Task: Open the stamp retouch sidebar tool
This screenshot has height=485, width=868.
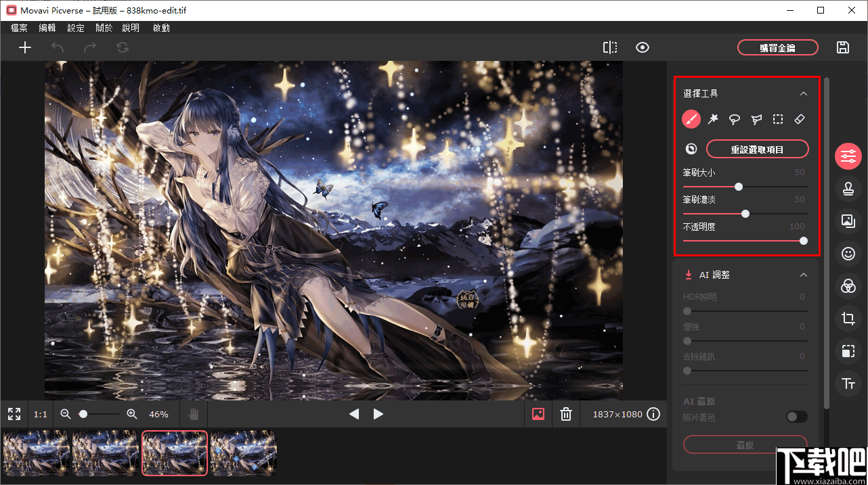Action: tap(848, 189)
